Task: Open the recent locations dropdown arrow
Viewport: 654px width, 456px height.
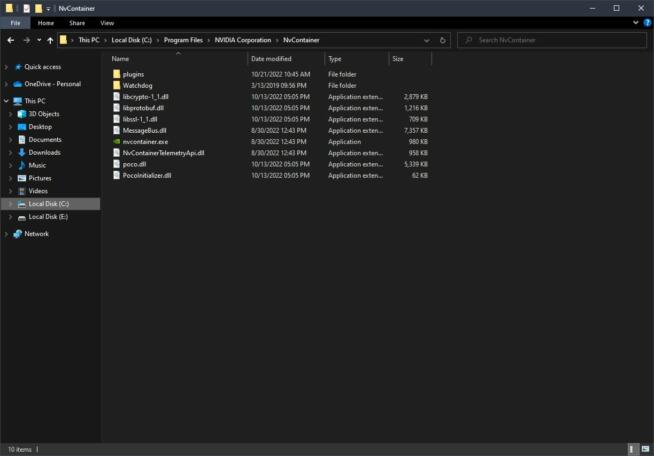Action: pyautogui.click(x=39, y=40)
